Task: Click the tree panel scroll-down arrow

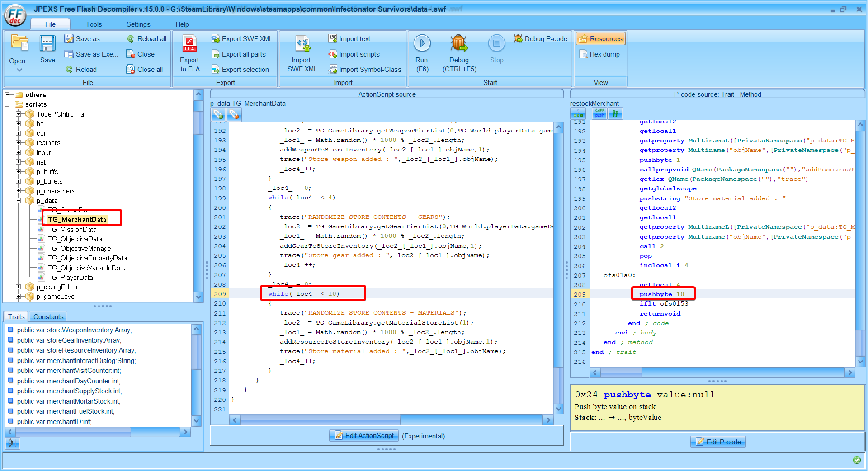Action: click(x=198, y=297)
